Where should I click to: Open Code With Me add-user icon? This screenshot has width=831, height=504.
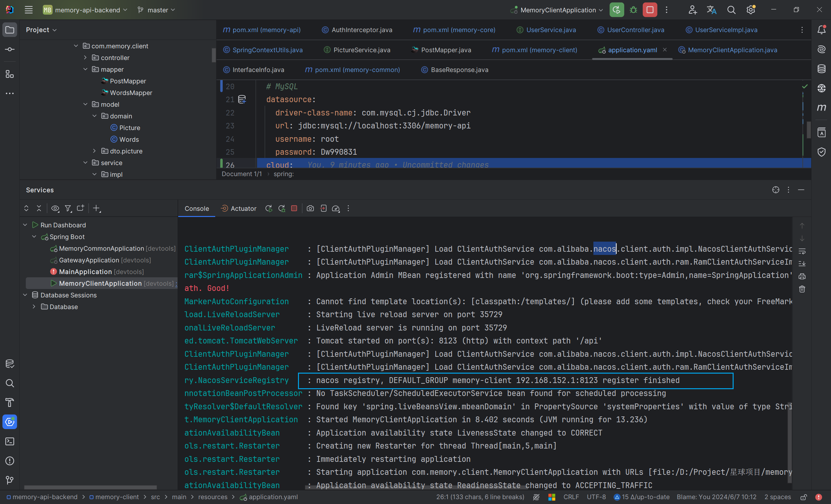click(x=692, y=10)
